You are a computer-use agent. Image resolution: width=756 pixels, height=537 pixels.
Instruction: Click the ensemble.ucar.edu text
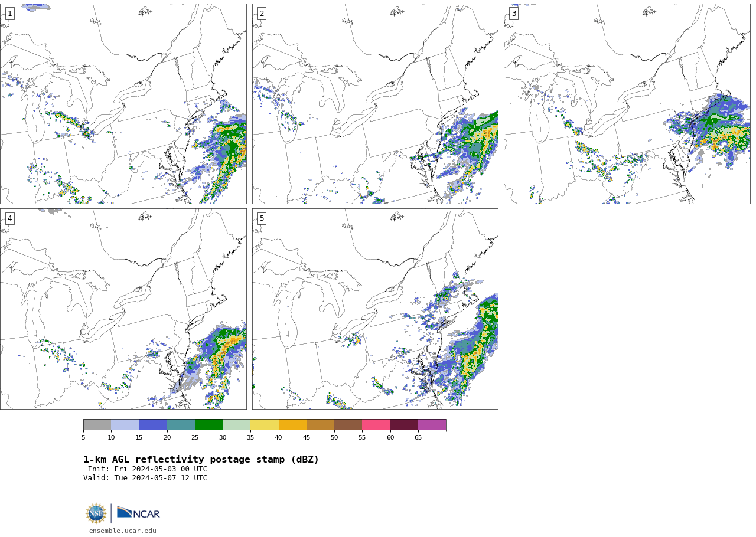(123, 531)
